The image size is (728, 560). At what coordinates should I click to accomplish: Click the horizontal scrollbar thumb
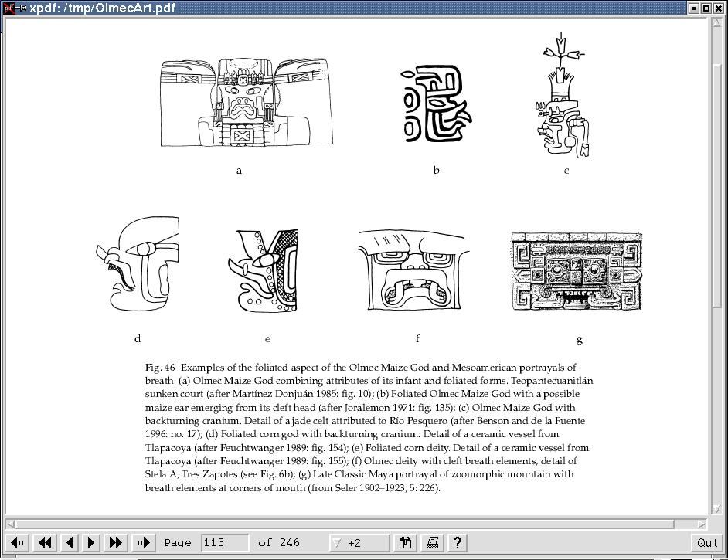pyautogui.click(x=345, y=524)
